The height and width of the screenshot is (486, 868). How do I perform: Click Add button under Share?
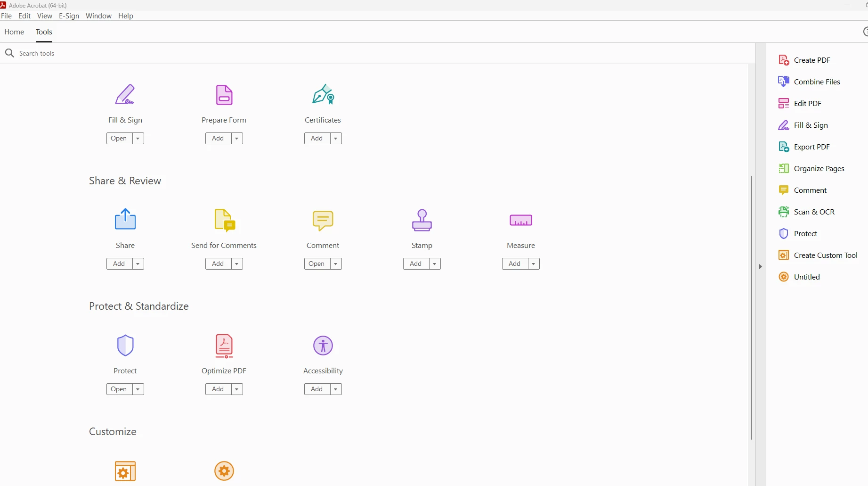119,264
